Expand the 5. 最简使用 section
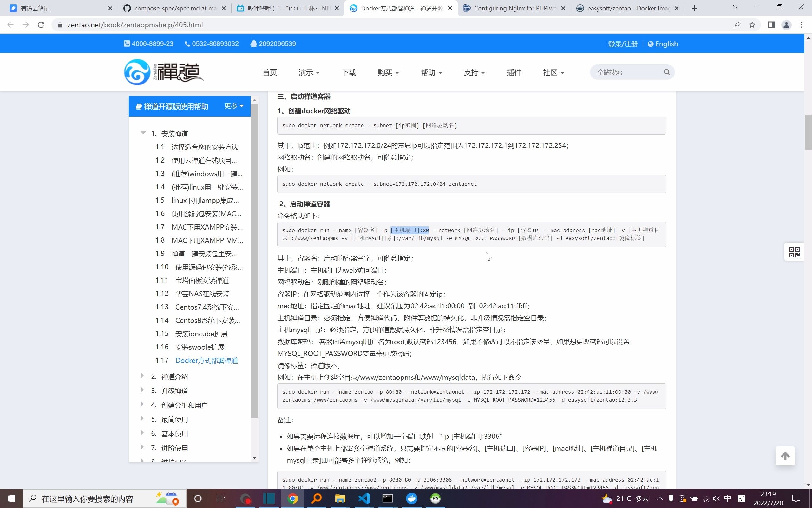812x508 pixels. [142, 419]
